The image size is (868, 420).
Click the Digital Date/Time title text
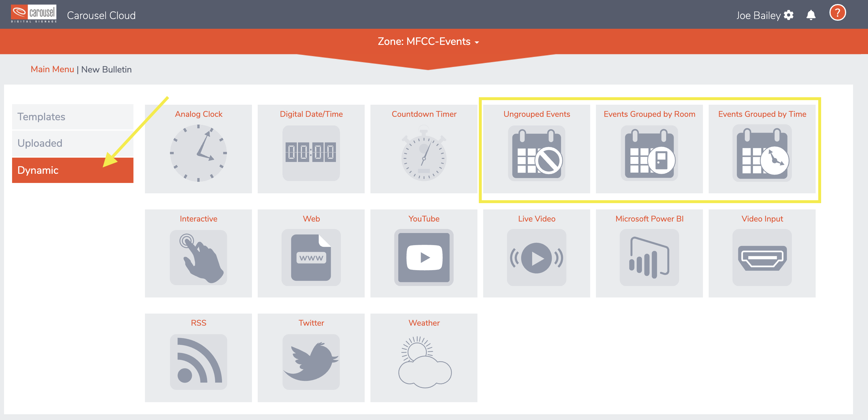(311, 114)
